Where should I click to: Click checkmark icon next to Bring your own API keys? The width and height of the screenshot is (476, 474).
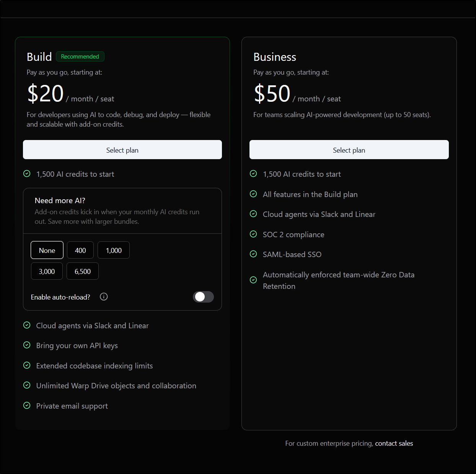pyautogui.click(x=27, y=345)
